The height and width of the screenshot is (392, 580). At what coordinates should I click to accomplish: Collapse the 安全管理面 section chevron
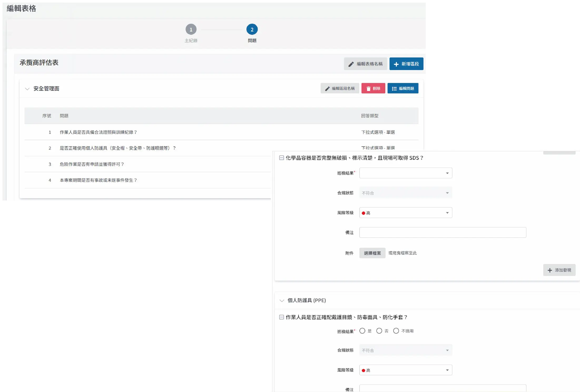[x=27, y=89]
